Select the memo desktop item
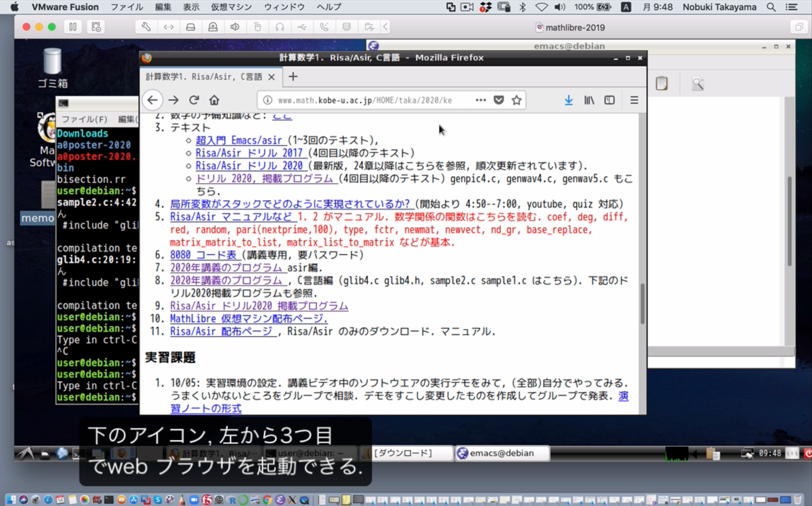Screen dimensions: 812x506 [x=37, y=218]
